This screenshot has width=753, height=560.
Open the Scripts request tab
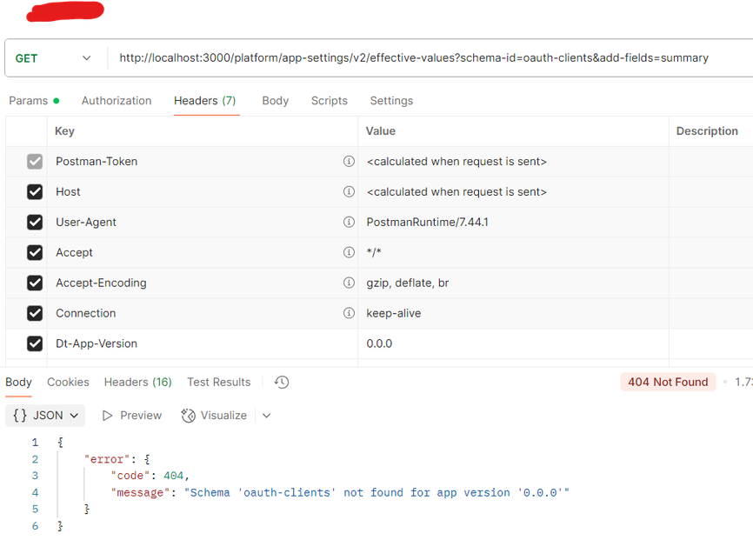(329, 101)
